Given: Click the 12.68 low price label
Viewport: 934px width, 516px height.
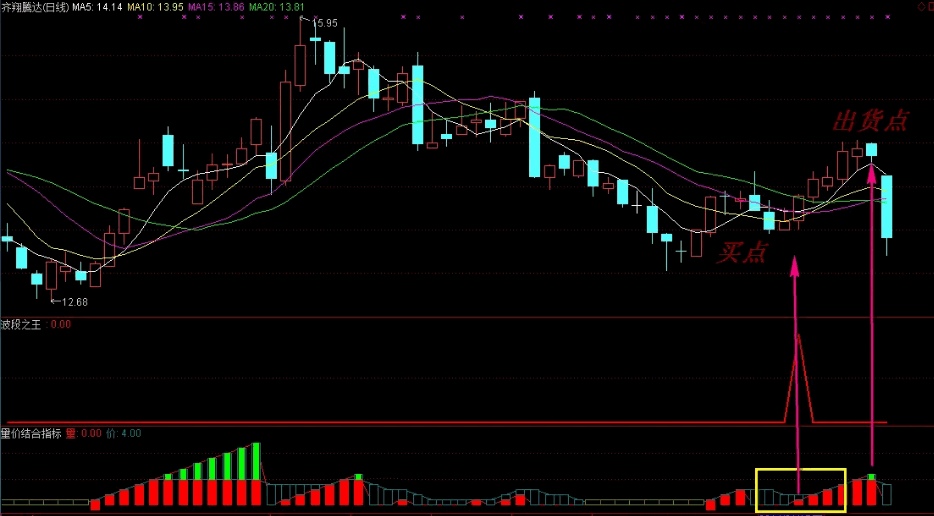Looking at the screenshot, I should pyautogui.click(x=74, y=302).
